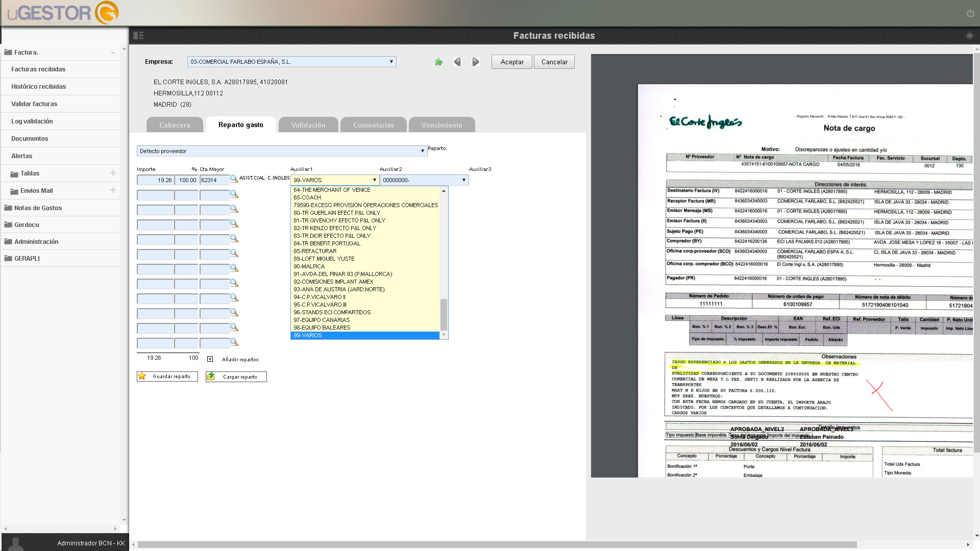Viewport: 980px width, 551px height.
Task: Click the pin icon beside Facturas recibidas title
Action: coord(969,35)
